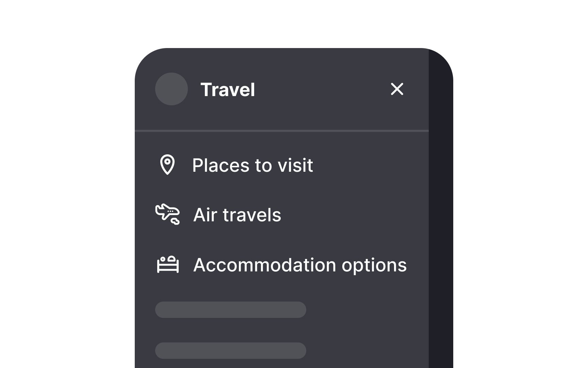Click the airplane icon
588x368 pixels.
click(x=167, y=214)
